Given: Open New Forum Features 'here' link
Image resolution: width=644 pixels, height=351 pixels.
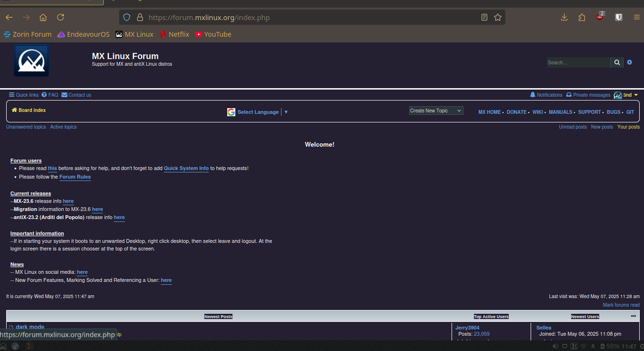Looking at the screenshot, I should coord(167,280).
